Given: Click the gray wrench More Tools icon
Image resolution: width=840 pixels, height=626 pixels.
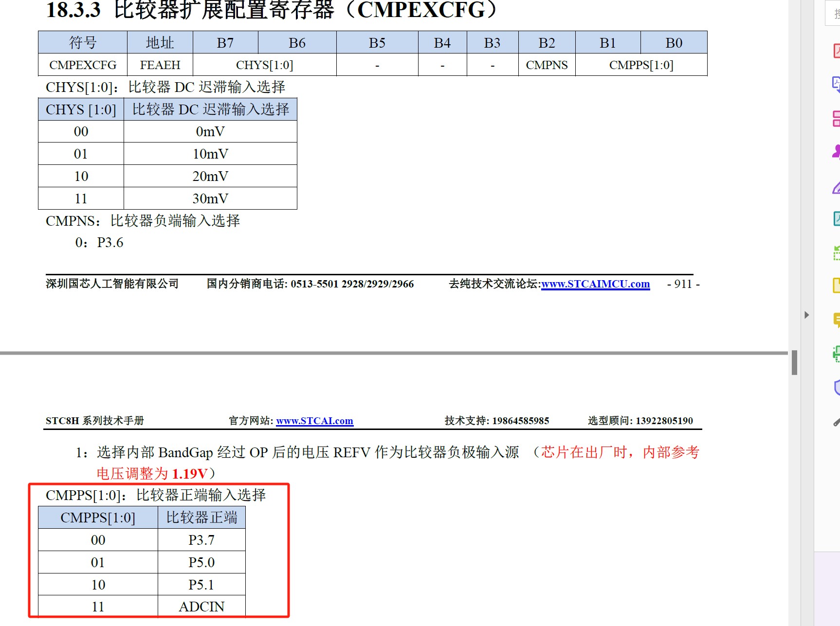Looking at the screenshot, I should tap(837, 422).
